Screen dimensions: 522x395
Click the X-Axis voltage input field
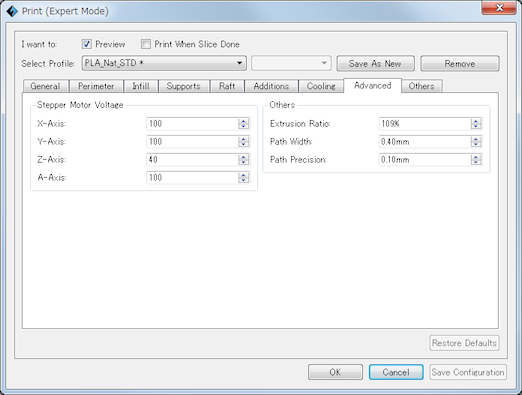tap(193, 124)
